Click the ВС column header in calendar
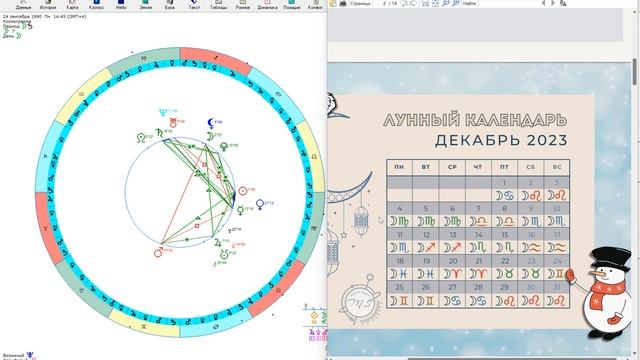The width and height of the screenshot is (640, 360). click(x=557, y=167)
